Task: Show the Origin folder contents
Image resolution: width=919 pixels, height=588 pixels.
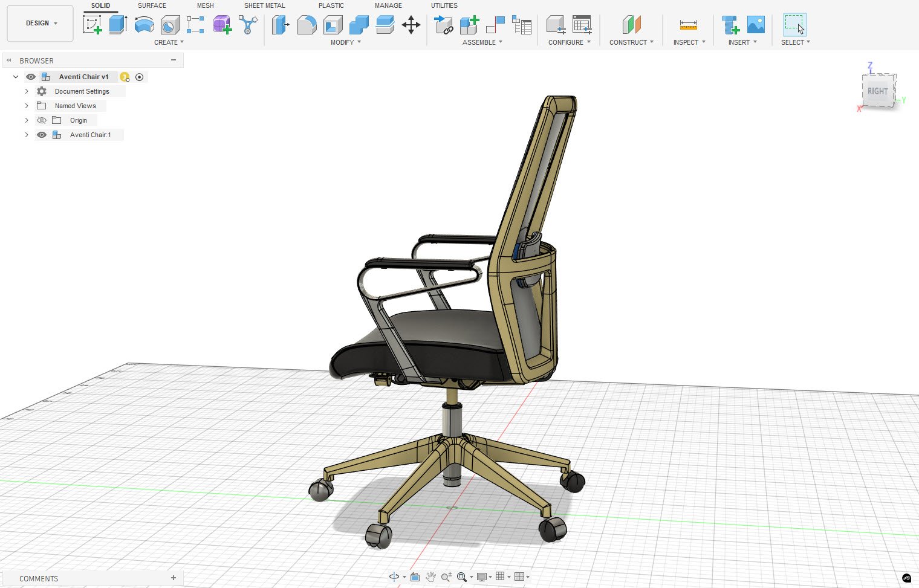Action: pos(26,120)
